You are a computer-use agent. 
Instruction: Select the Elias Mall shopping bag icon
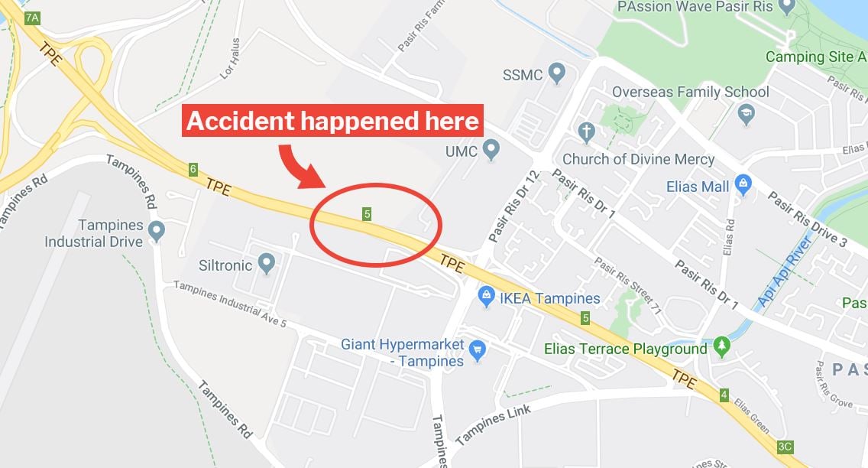(x=743, y=185)
